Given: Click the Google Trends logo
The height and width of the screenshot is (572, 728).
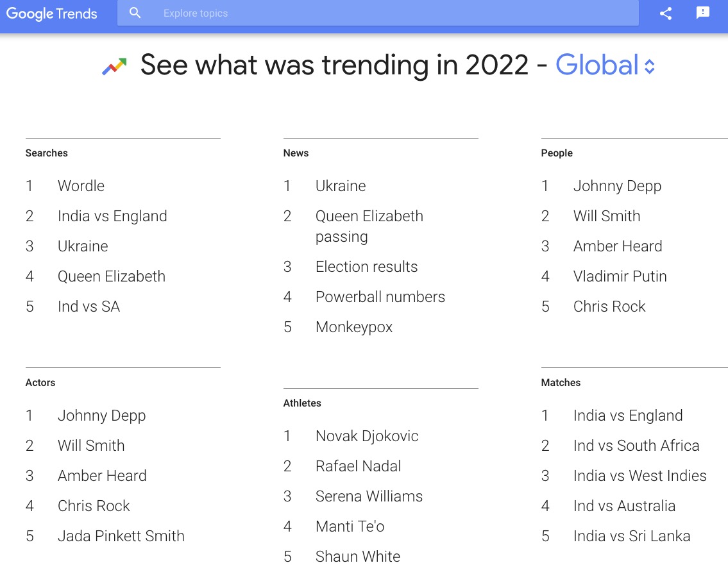Looking at the screenshot, I should [51, 13].
